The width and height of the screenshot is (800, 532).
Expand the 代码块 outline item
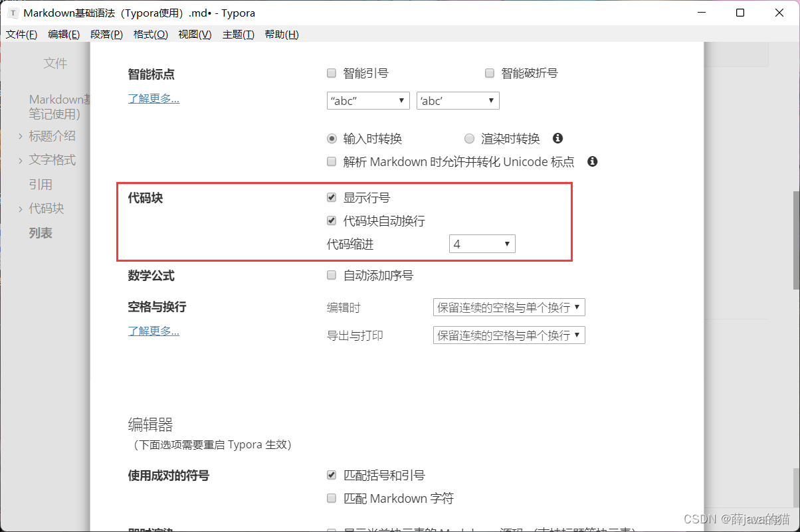point(21,209)
